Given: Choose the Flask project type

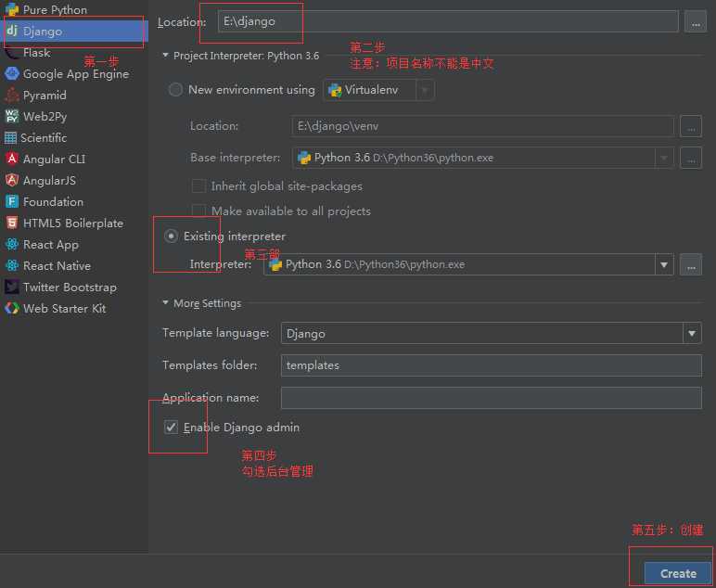Looking at the screenshot, I should pos(74,53).
